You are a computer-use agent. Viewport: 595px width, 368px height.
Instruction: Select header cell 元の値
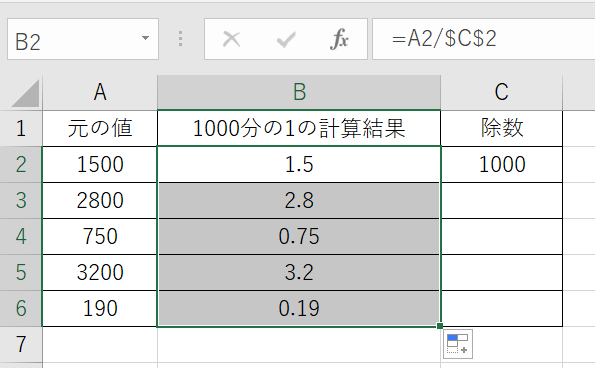pyautogui.click(x=100, y=128)
